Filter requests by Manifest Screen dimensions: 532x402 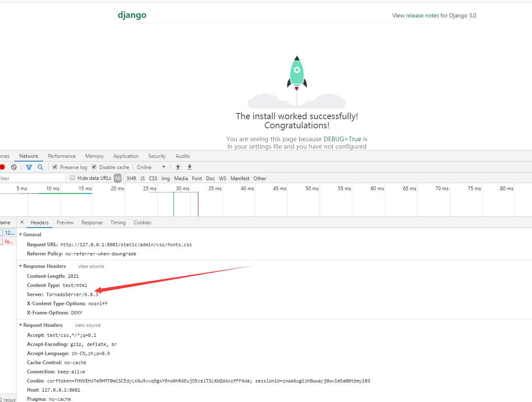point(240,178)
